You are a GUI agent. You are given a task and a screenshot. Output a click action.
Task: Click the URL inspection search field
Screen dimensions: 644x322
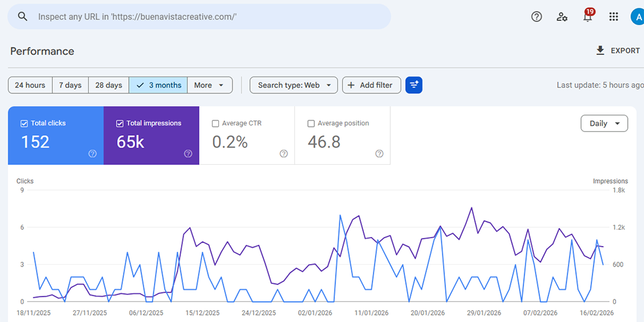pyautogui.click(x=206, y=17)
